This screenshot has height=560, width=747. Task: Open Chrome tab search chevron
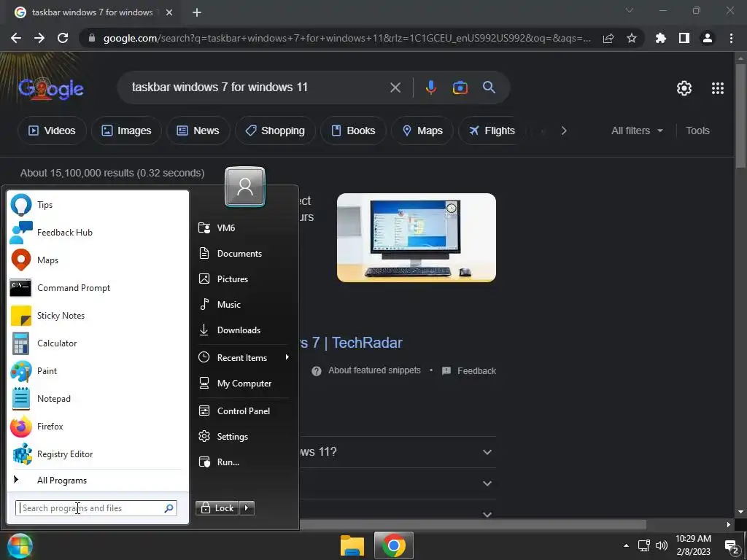coord(630,10)
